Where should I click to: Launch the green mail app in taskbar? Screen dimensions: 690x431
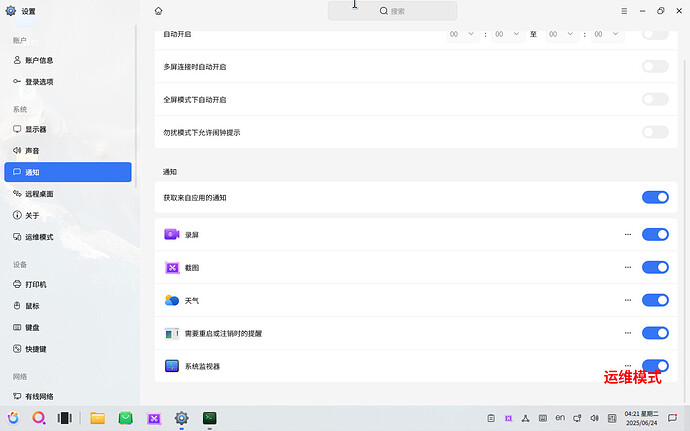[x=125, y=418]
